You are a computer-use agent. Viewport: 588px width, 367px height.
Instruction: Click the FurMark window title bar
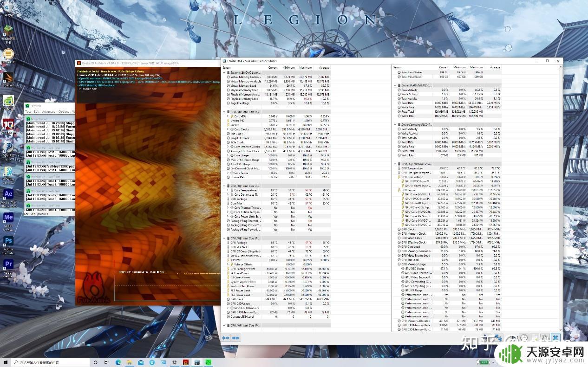(148, 63)
